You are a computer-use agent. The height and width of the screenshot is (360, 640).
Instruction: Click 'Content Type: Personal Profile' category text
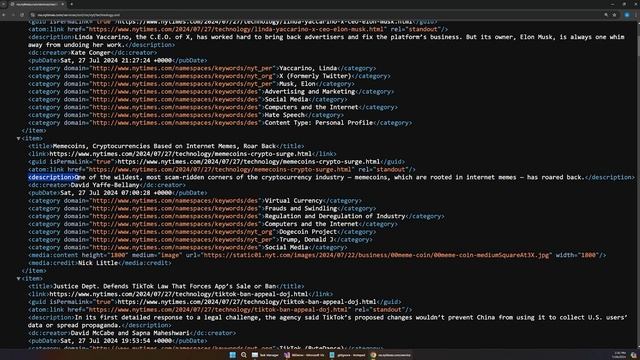(x=319, y=122)
